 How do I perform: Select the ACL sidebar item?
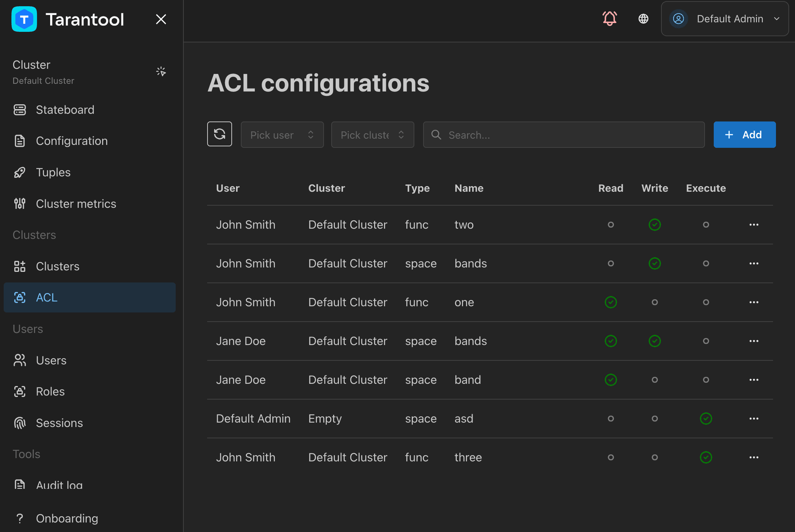click(90, 297)
